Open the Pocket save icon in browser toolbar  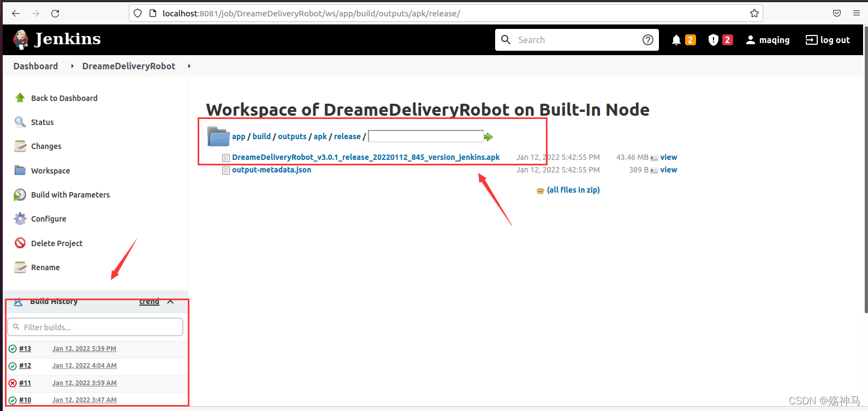837,13
